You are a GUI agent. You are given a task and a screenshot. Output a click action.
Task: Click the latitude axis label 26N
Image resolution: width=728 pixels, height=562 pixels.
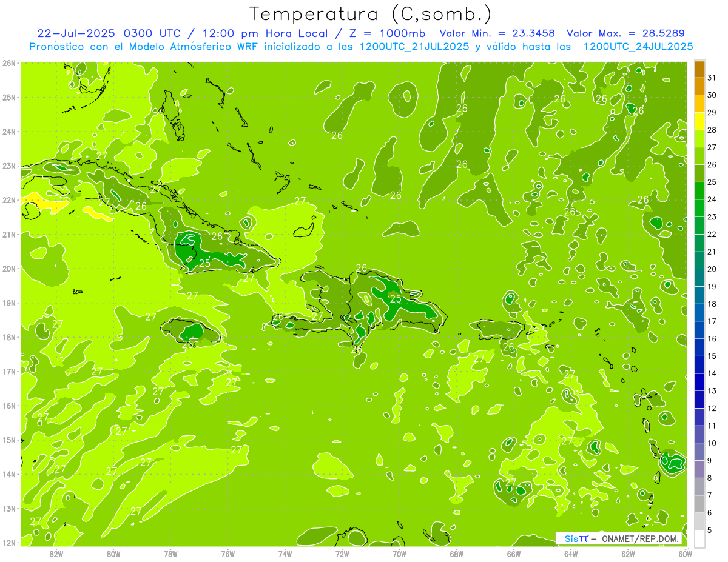[x=8, y=63]
